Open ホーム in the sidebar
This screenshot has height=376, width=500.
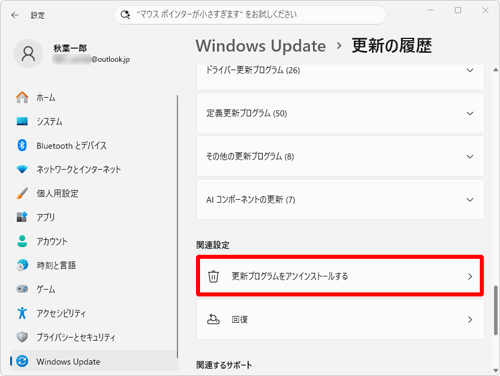pos(93,97)
